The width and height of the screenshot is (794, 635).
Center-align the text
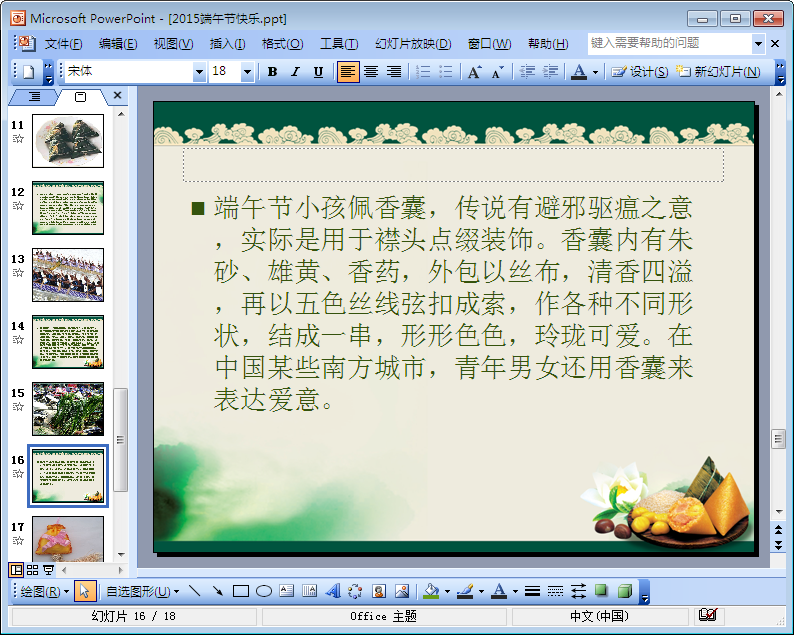tap(371, 72)
